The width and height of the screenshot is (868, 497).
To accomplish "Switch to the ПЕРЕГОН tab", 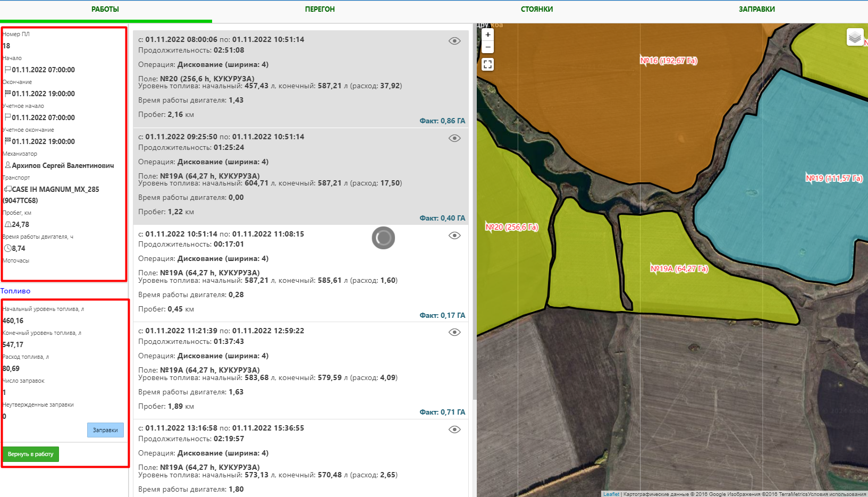I will (319, 9).
